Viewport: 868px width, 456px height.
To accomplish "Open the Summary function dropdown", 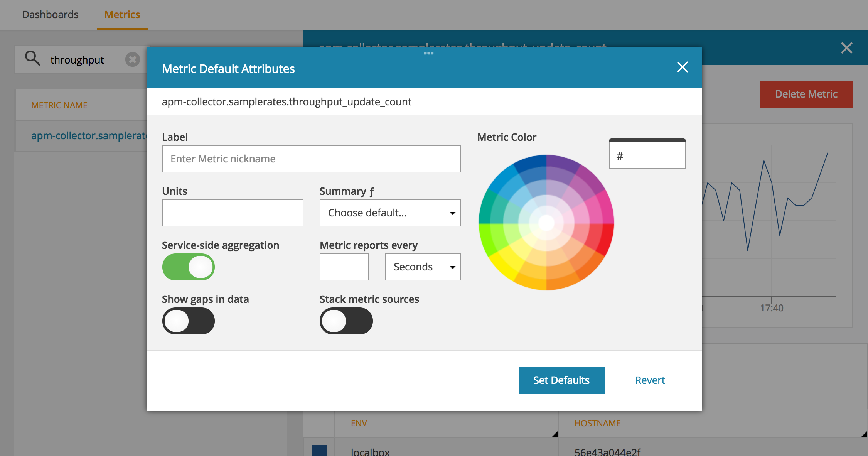I will tap(390, 213).
